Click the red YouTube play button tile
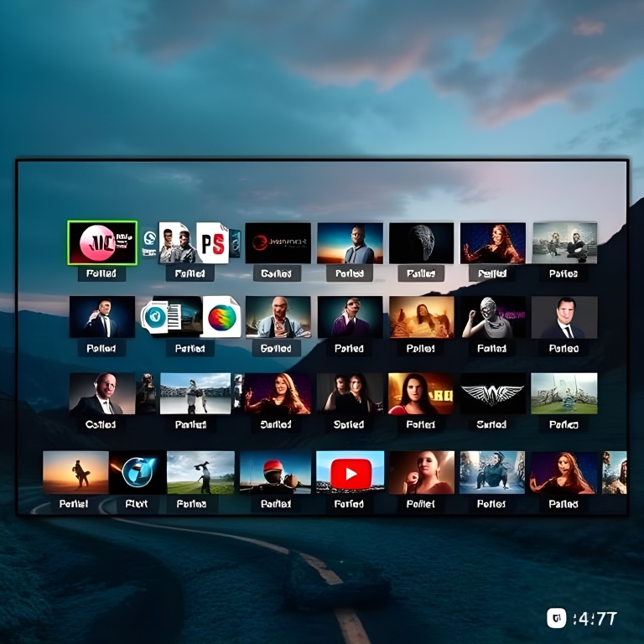 click(x=351, y=472)
